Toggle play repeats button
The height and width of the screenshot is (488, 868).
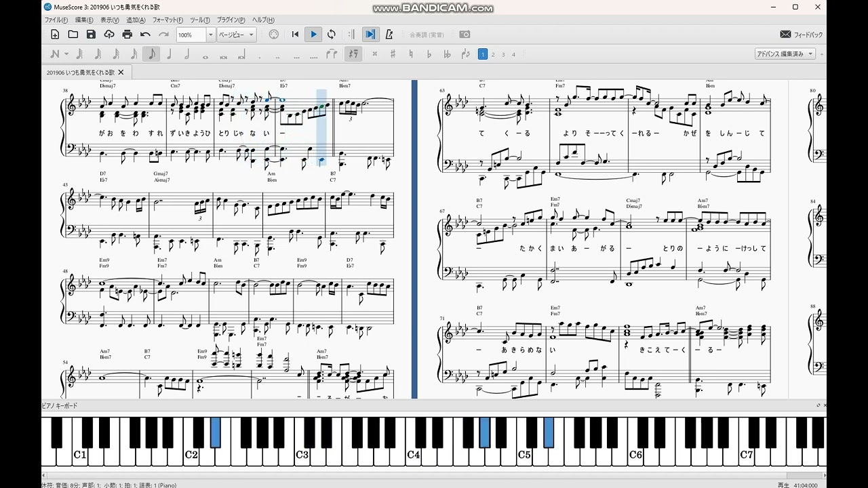[351, 35]
